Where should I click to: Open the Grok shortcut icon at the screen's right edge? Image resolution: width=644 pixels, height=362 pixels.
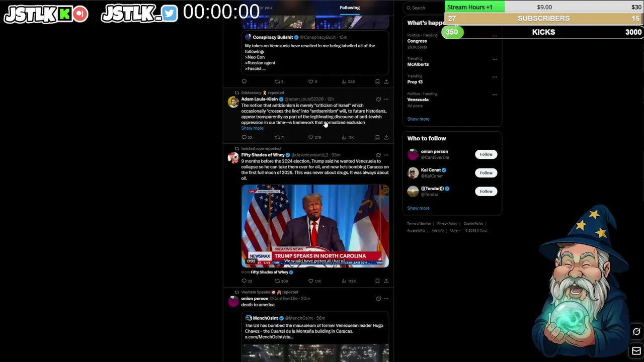coord(636,332)
